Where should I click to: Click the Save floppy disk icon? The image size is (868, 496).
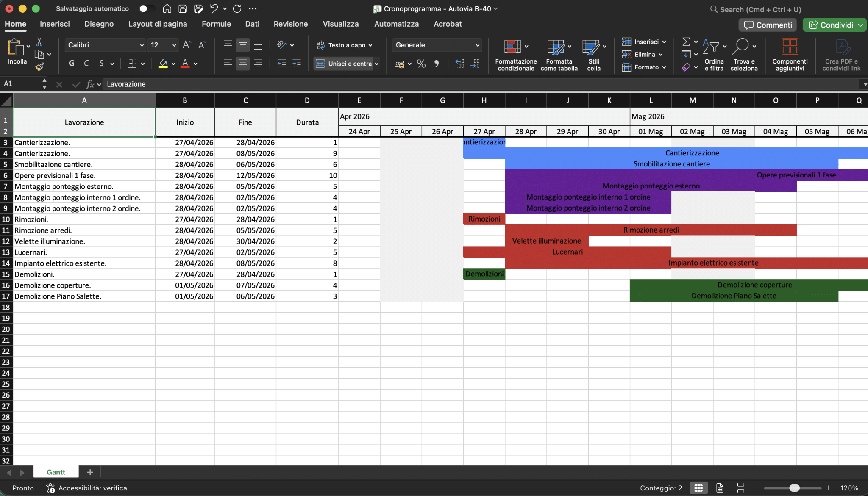click(x=183, y=8)
